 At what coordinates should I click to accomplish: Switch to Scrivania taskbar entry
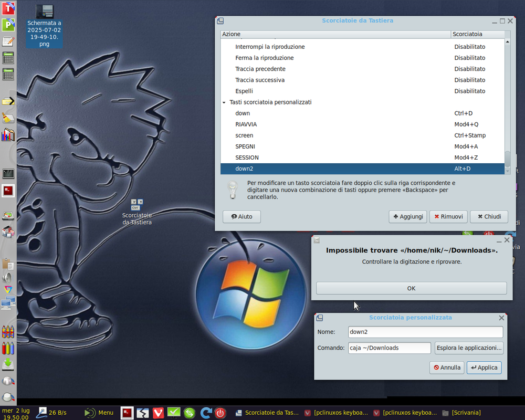coord(461,413)
